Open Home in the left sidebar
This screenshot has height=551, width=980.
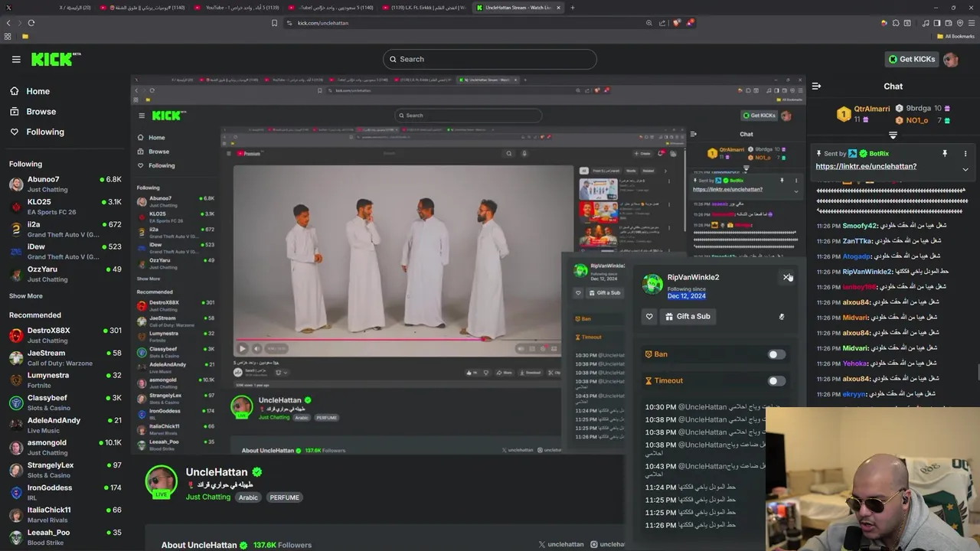tap(30, 91)
